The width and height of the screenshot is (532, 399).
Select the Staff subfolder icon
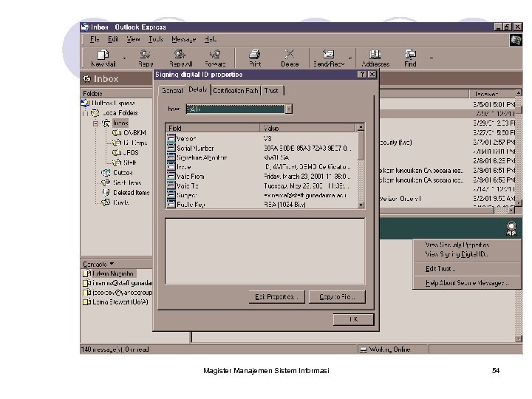pyautogui.click(x=117, y=163)
